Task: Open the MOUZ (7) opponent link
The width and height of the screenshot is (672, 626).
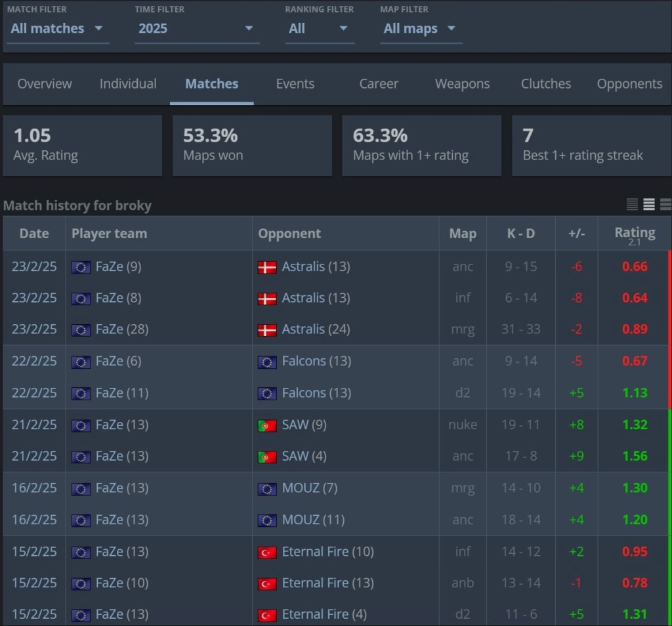Action: pos(310,488)
